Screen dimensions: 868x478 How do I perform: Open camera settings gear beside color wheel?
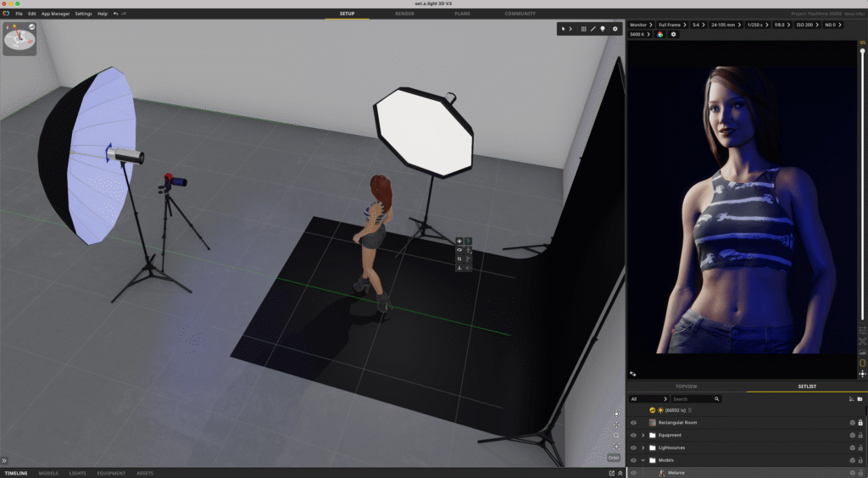[674, 35]
